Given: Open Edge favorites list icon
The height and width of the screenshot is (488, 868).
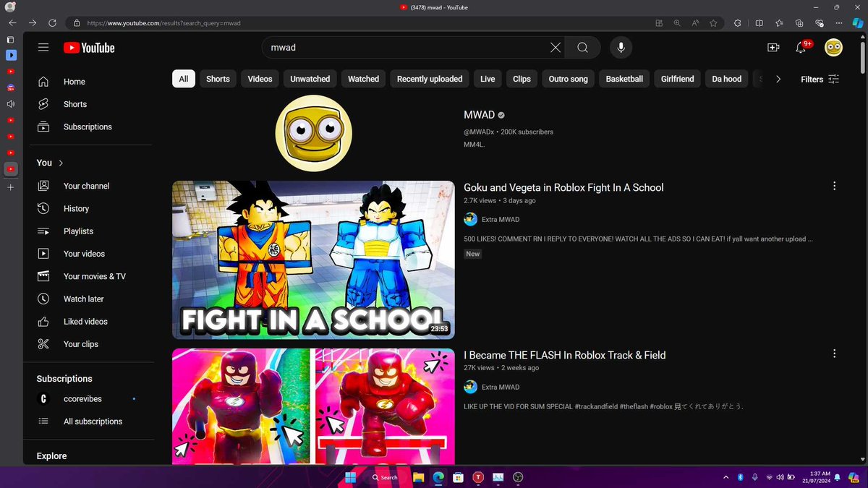Looking at the screenshot, I should point(779,23).
